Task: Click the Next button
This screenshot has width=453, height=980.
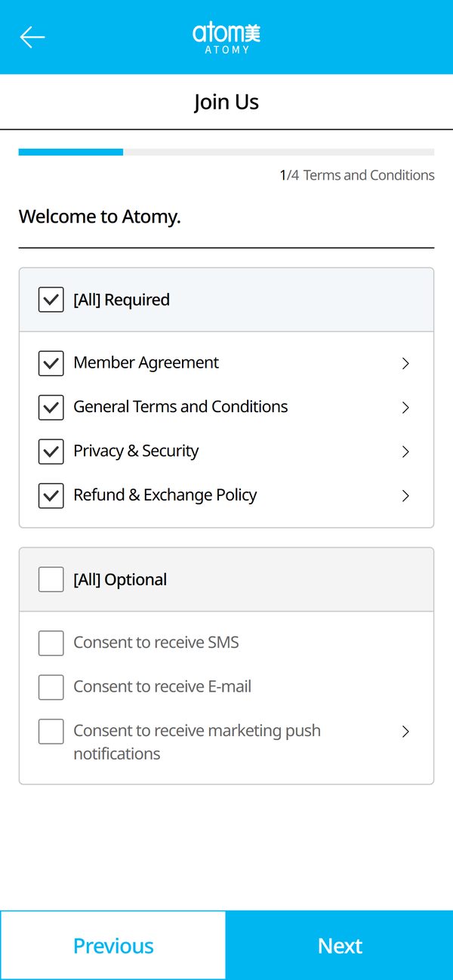Action: (x=340, y=945)
